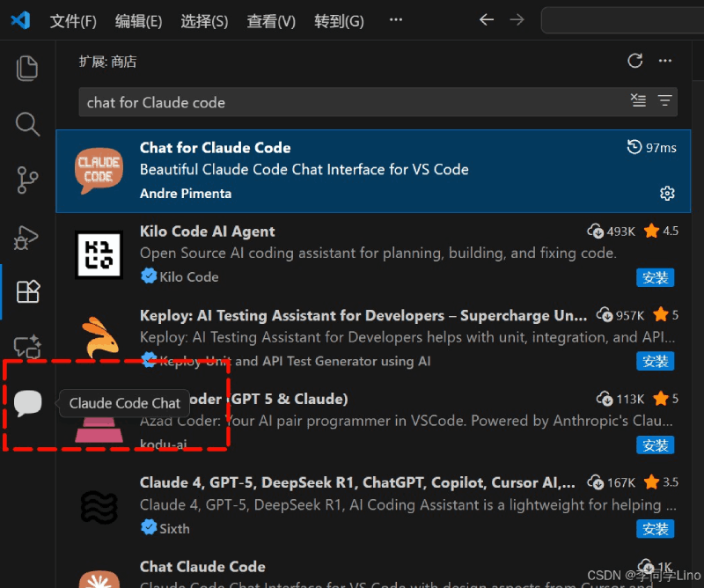
Task: Open the extensions panel more actions menu
Action: (x=665, y=61)
